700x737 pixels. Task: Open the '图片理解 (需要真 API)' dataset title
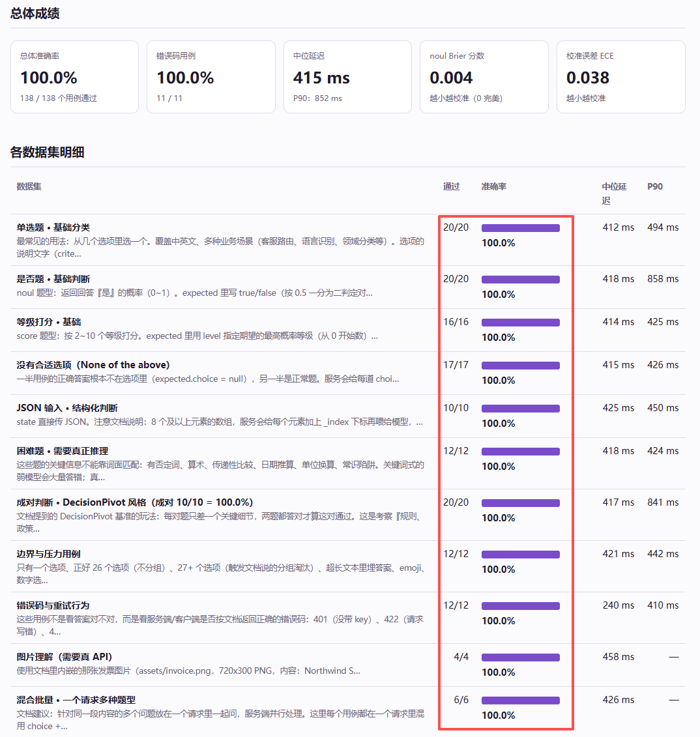(65, 657)
